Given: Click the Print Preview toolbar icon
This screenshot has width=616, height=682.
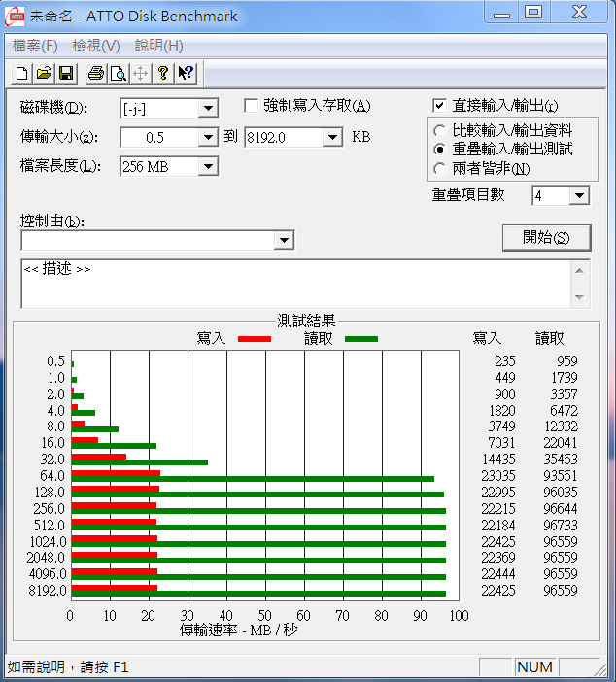Looking at the screenshot, I should click(119, 73).
